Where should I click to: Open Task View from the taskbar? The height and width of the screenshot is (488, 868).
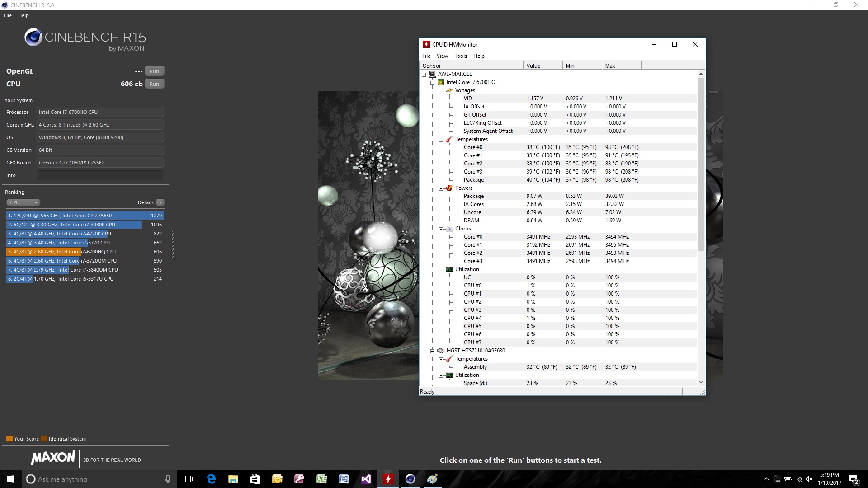[x=188, y=479]
